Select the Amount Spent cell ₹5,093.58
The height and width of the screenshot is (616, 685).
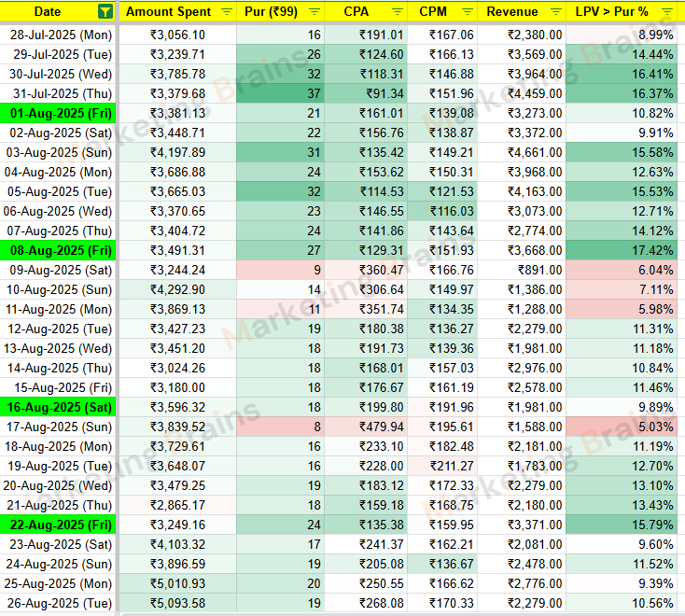click(x=177, y=603)
